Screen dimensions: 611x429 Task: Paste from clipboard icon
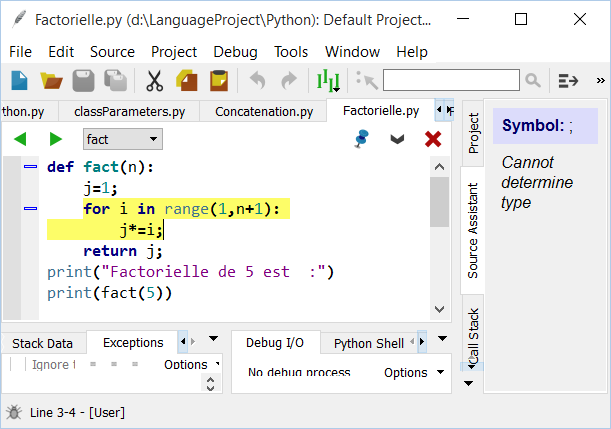click(x=219, y=81)
